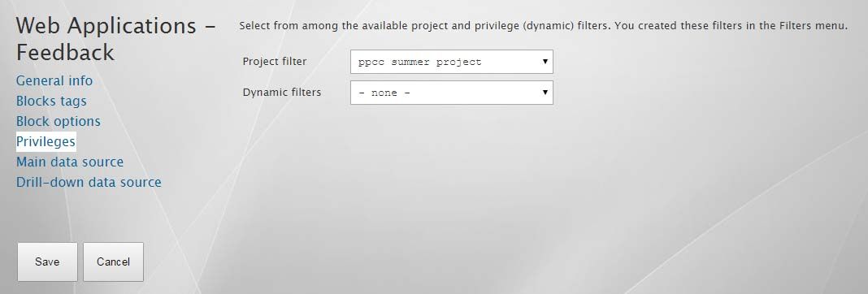Click the Dynamic filters dropdown arrow
Image resolution: width=868 pixels, height=294 pixels.
pos(545,92)
